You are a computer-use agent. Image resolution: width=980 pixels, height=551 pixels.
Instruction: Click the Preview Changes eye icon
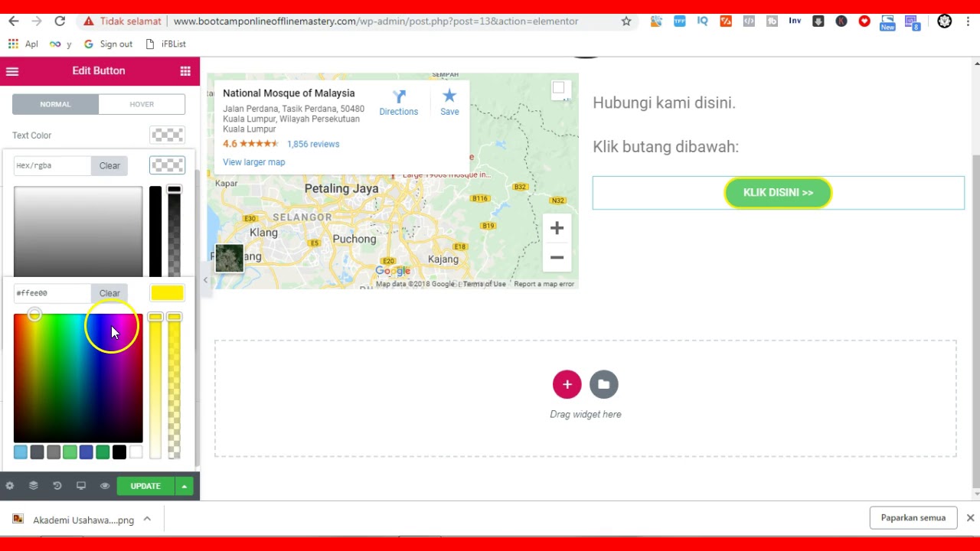pyautogui.click(x=105, y=486)
